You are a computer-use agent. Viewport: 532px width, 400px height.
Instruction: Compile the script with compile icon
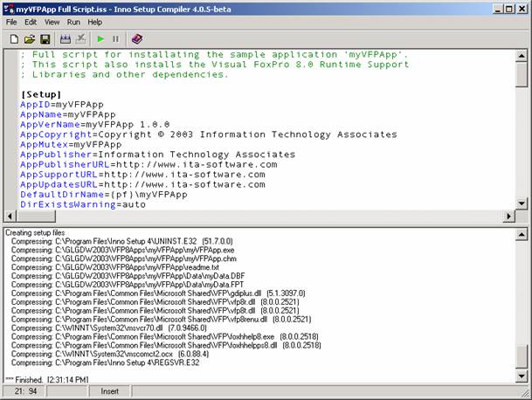tap(66, 39)
